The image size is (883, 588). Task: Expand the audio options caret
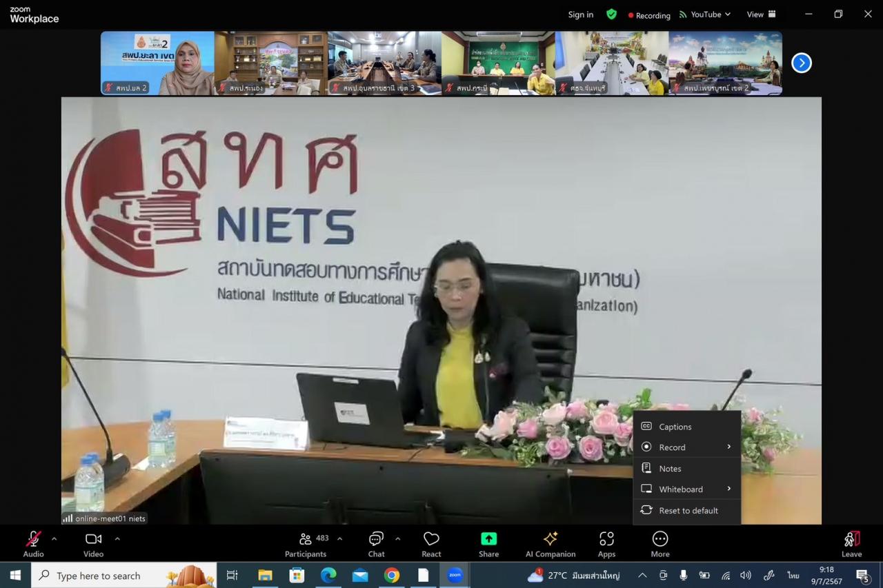coord(54,538)
